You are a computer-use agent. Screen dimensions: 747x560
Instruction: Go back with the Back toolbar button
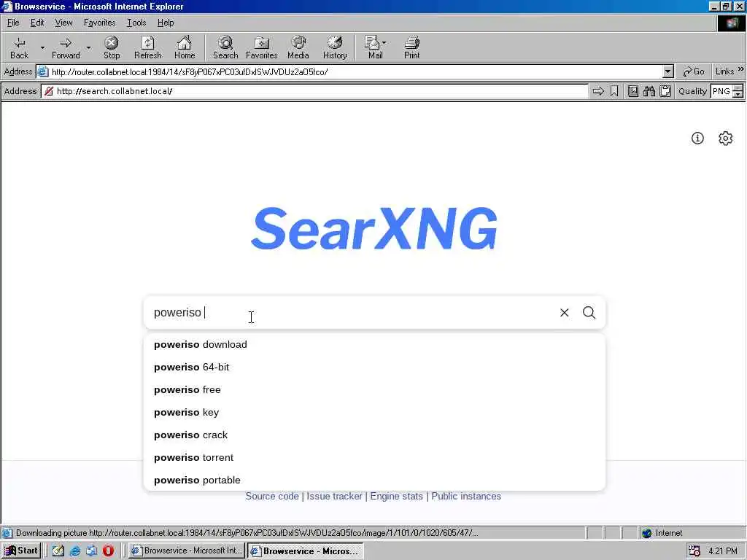point(19,47)
